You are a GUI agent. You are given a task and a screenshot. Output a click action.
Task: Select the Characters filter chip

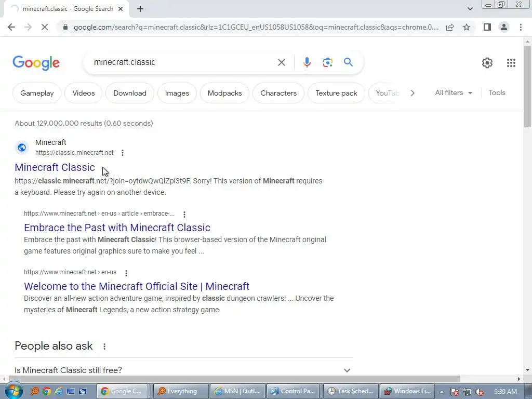(x=278, y=93)
